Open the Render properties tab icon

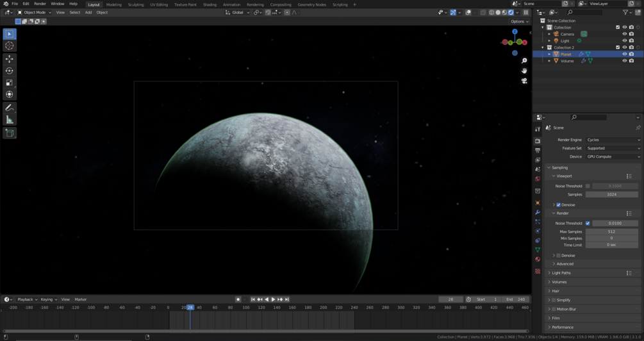coord(538,141)
